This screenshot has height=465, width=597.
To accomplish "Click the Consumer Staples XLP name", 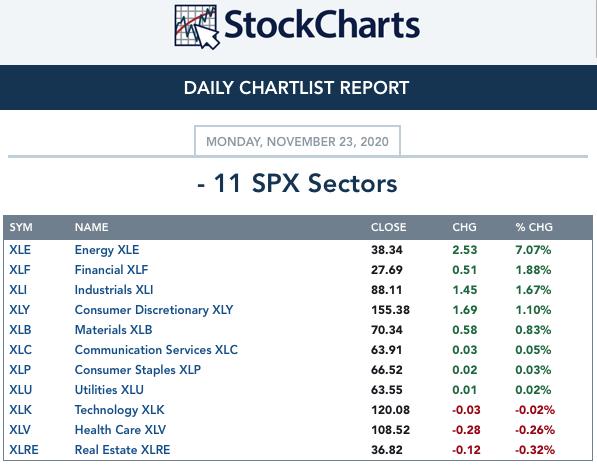I will (x=137, y=370).
